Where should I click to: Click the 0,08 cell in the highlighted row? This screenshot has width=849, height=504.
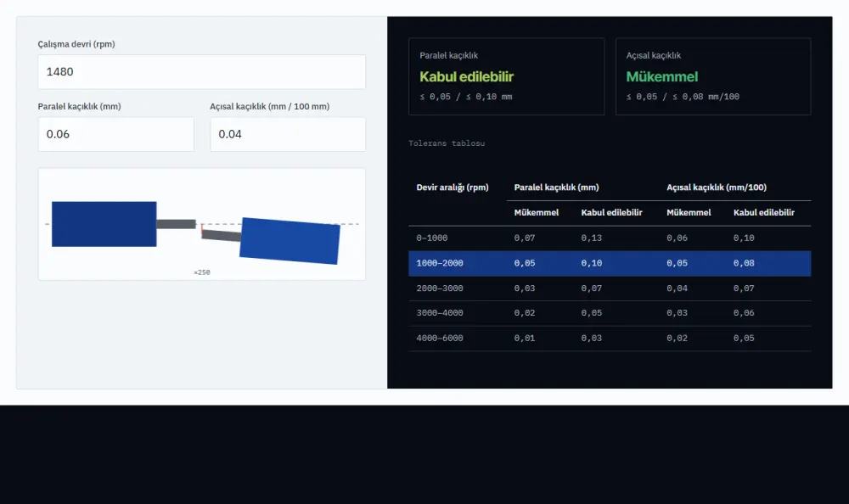(x=744, y=263)
